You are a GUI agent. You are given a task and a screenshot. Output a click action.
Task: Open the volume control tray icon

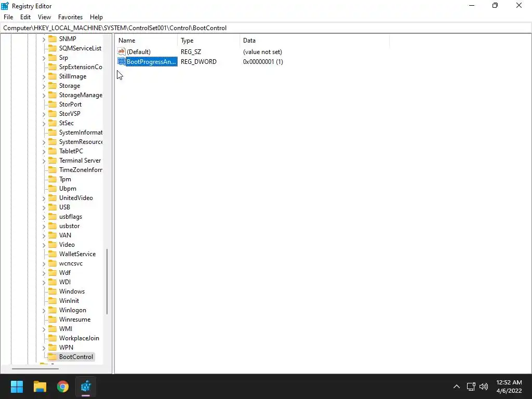(484, 387)
